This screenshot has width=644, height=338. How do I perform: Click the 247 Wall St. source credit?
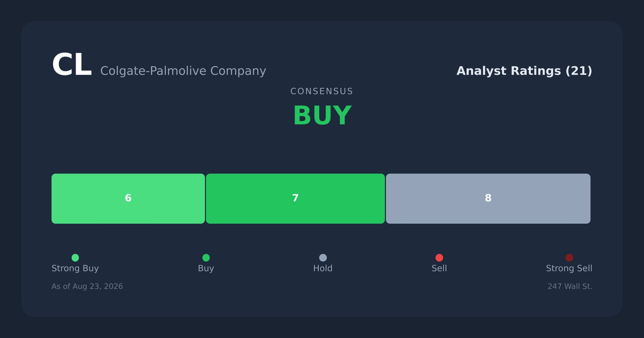coord(570,286)
